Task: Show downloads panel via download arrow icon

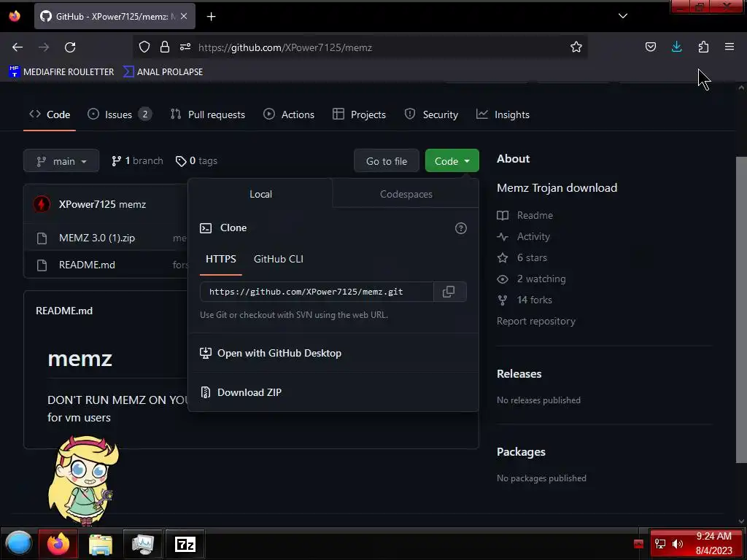Action: [676, 47]
